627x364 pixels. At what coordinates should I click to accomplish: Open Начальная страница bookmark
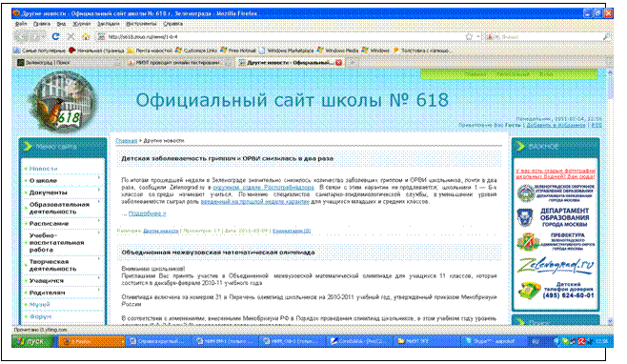96,51
